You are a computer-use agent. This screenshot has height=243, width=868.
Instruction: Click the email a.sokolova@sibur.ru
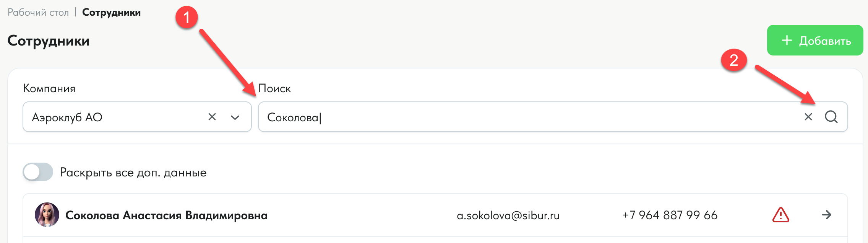click(x=508, y=215)
